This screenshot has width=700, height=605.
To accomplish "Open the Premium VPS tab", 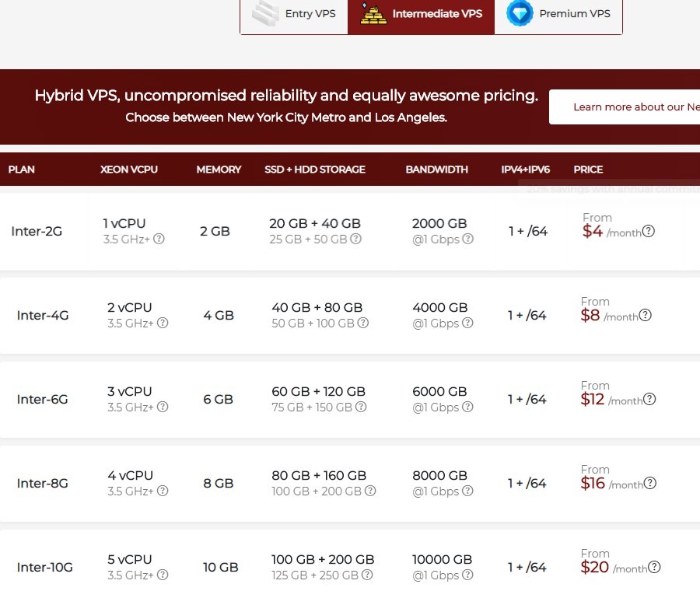I will click(x=558, y=14).
